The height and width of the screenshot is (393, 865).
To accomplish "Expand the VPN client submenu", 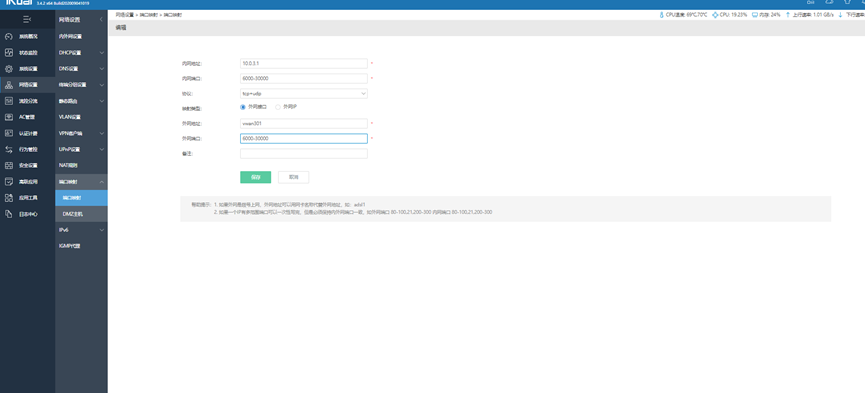I will 81,133.
